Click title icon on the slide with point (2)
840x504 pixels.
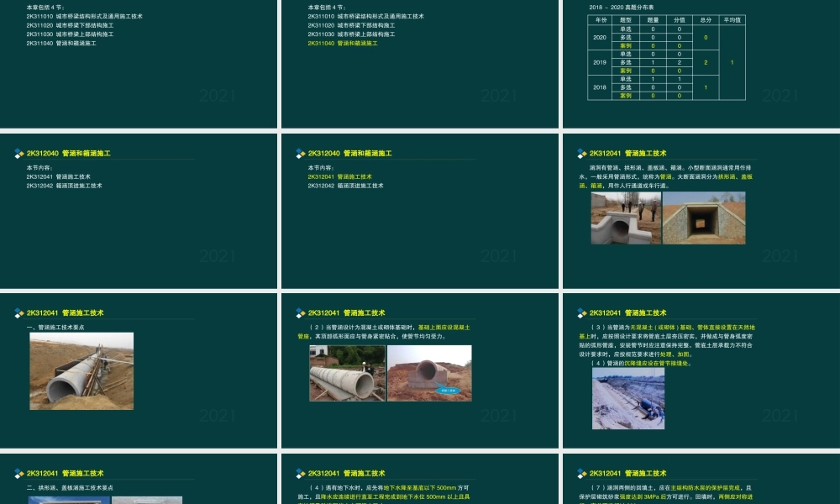(301, 313)
